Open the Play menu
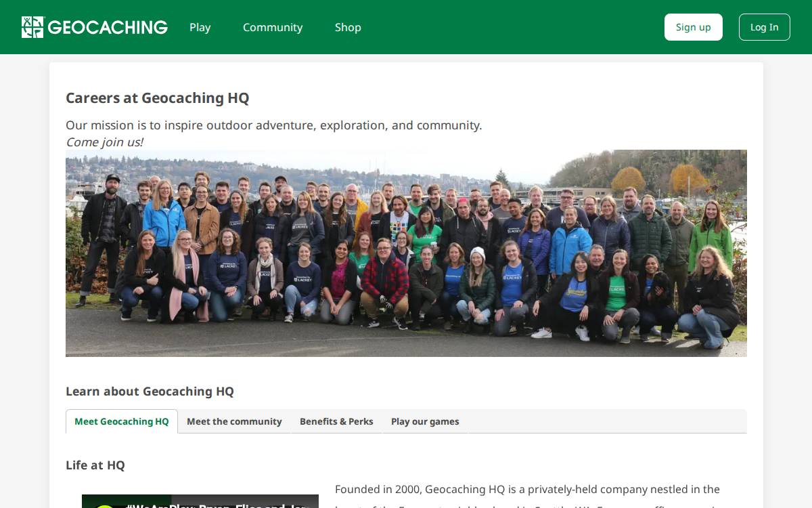This screenshot has width=812, height=508. click(x=200, y=27)
